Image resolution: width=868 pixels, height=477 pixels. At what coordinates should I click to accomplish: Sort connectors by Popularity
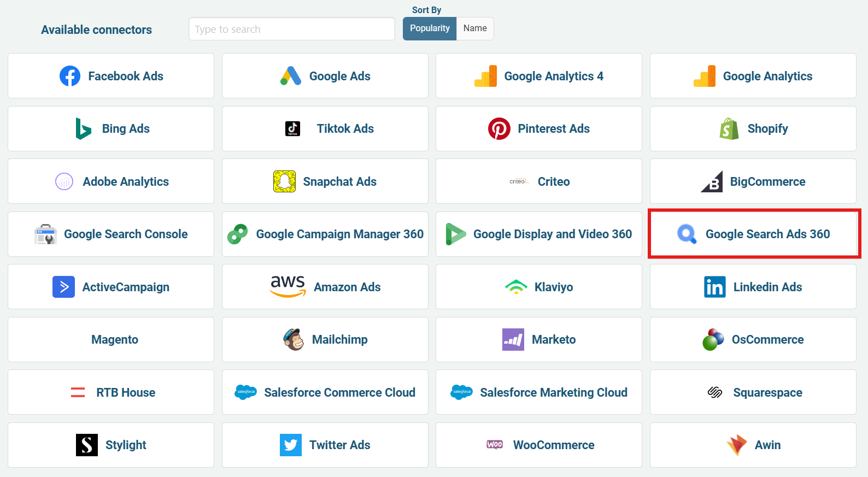(430, 28)
